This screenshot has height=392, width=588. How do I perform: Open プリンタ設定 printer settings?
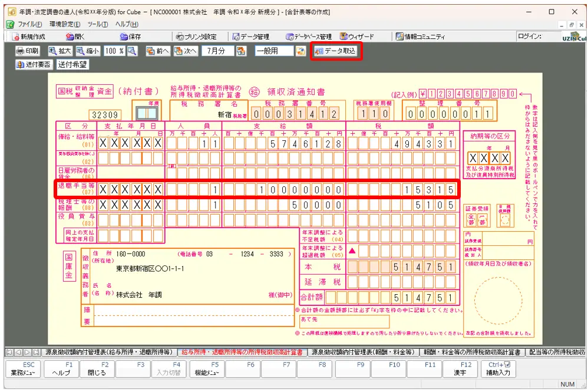pos(197,37)
